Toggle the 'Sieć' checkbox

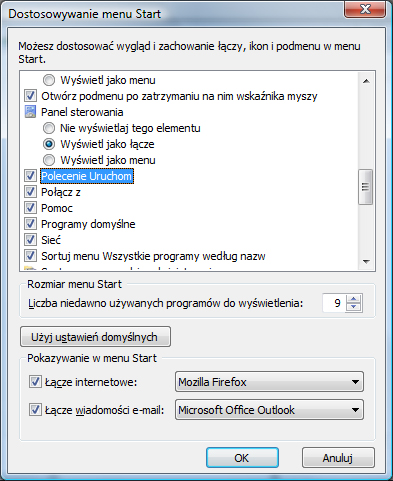pos(30,240)
